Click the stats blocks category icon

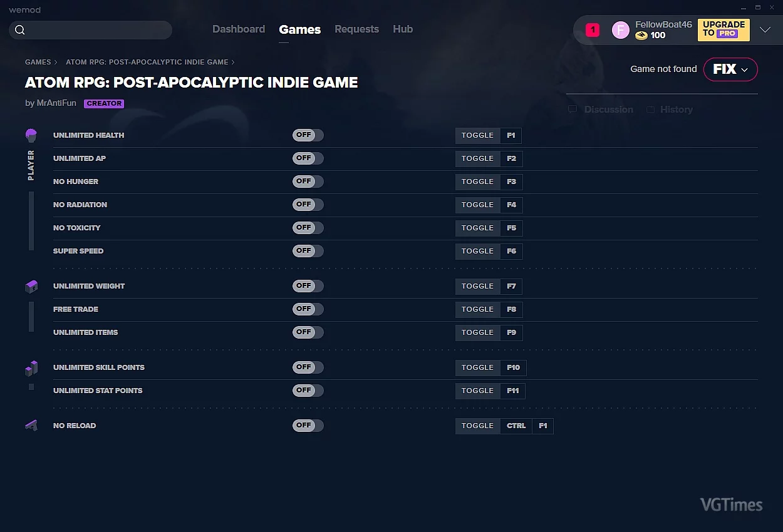click(31, 368)
